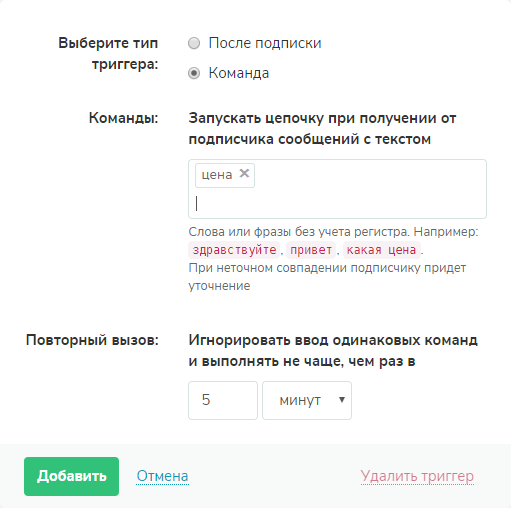The height and width of the screenshot is (508, 511).
Task: Click the цена tag text
Action: coord(217,175)
